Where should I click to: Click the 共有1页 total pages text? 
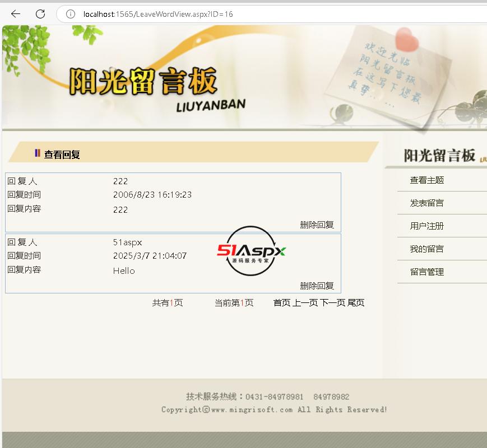[168, 303]
